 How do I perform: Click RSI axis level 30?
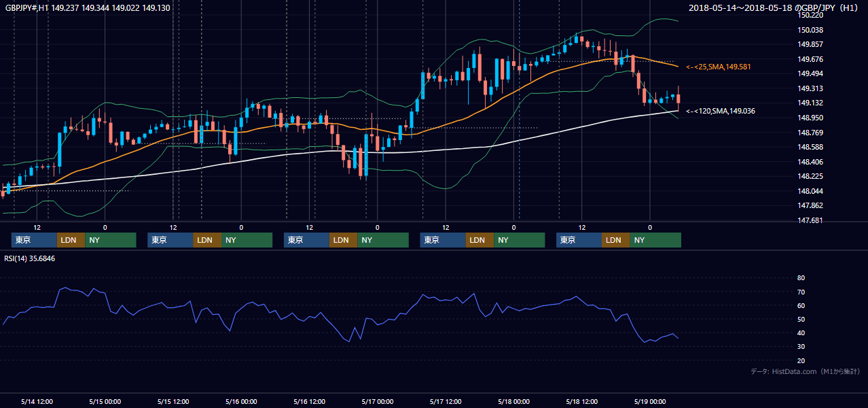(x=801, y=347)
